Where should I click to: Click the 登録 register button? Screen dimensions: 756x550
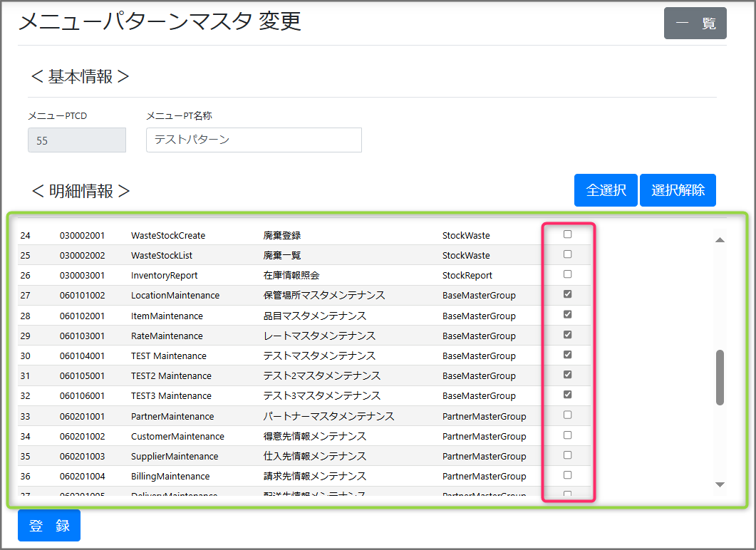click(x=49, y=526)
